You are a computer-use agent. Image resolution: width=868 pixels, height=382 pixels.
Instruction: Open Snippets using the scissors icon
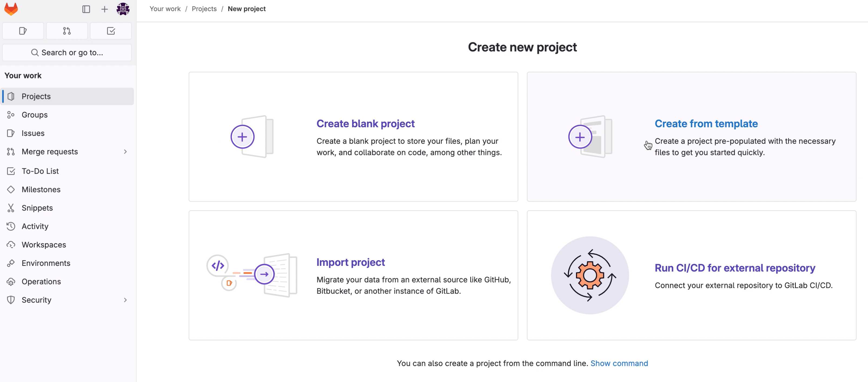(37, 208)
